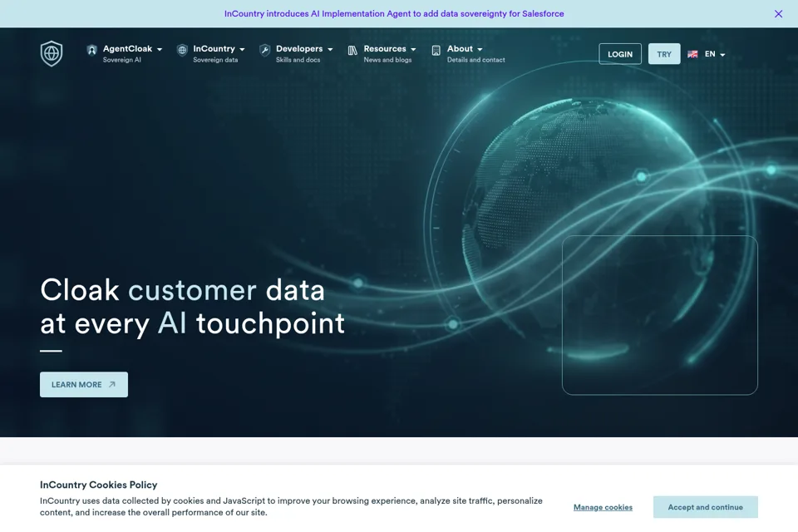Screen dimensions: 798x532
Task: Click the 'Cloak customer data' headline
Action: pos(182,290)
